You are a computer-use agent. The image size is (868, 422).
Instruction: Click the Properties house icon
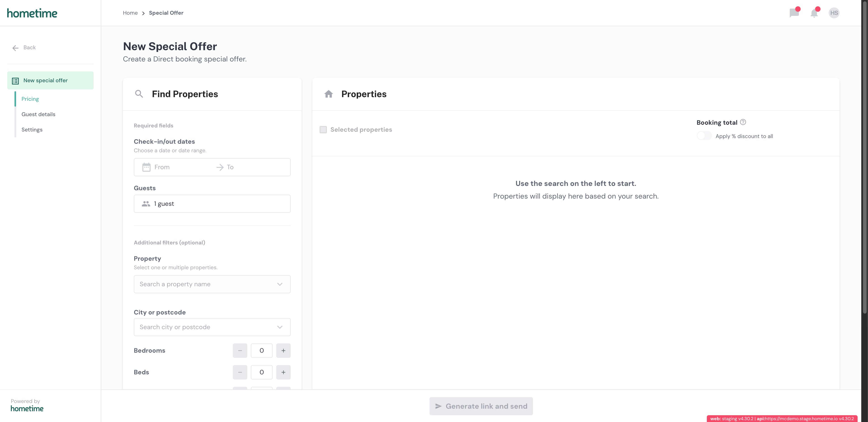tap(328, 94)
